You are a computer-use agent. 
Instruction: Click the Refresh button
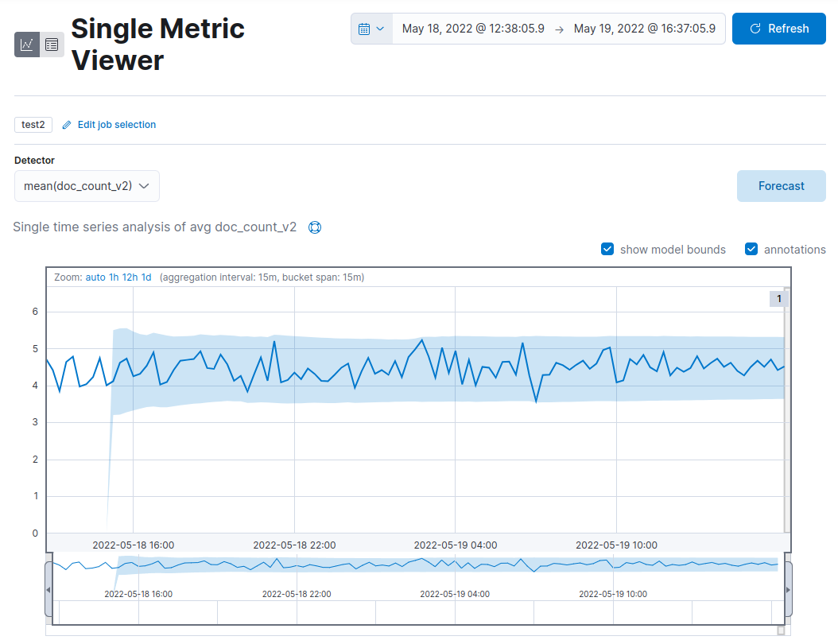tap(779, 28)
